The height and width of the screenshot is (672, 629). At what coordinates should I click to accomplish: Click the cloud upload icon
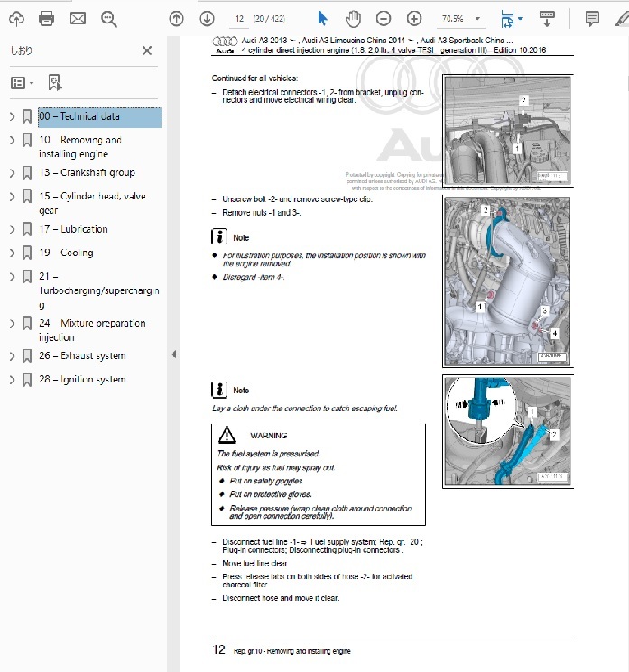(17, 19)
